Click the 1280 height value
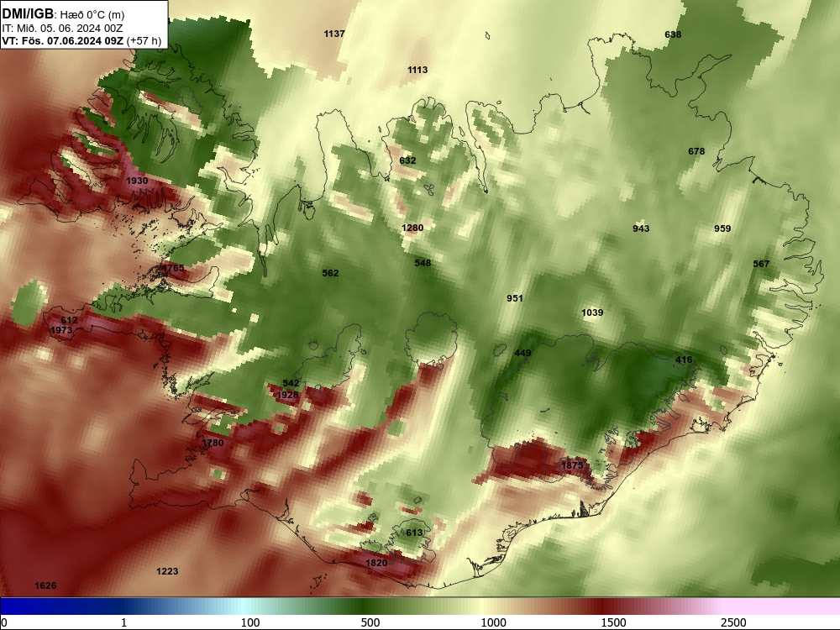The height and width of the screenshot is (630, 840). (412, 228)
